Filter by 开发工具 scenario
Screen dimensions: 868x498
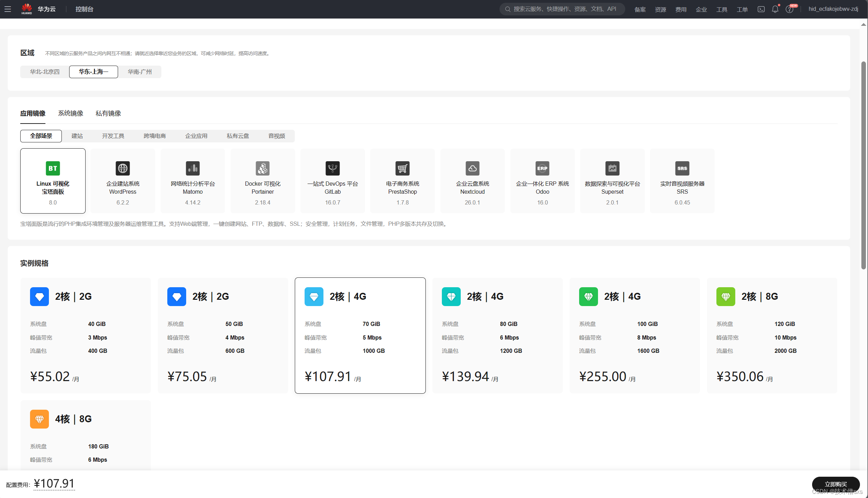click(x=113, y=136)
